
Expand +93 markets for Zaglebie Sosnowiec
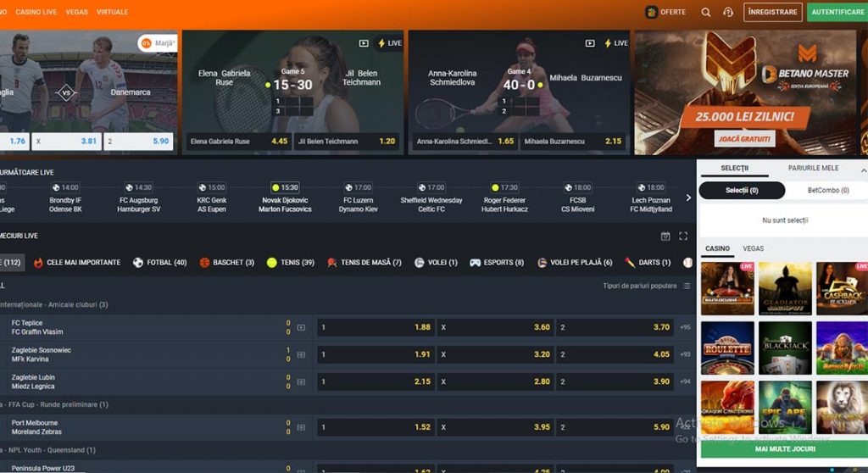tap(685, 354)
